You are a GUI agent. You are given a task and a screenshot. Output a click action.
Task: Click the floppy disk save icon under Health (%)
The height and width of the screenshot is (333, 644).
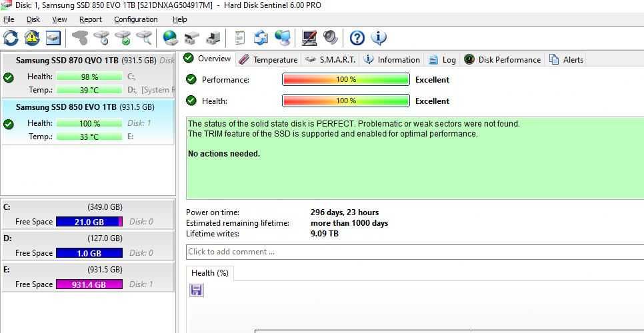point(196,290)
